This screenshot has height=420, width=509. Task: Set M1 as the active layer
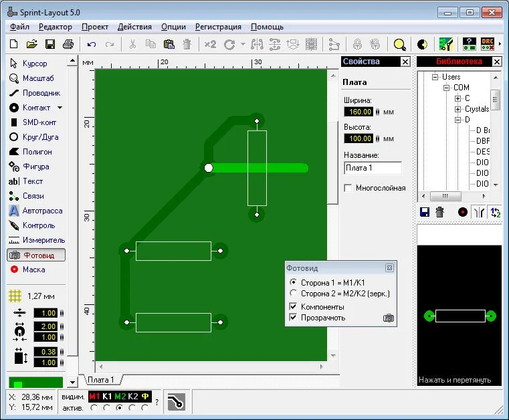pyautogui.click(x=94, y=408)
